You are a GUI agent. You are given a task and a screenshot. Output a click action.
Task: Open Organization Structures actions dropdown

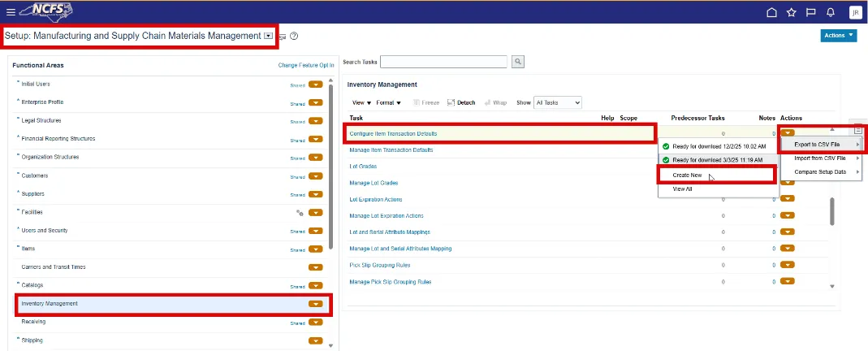(316, 158)
